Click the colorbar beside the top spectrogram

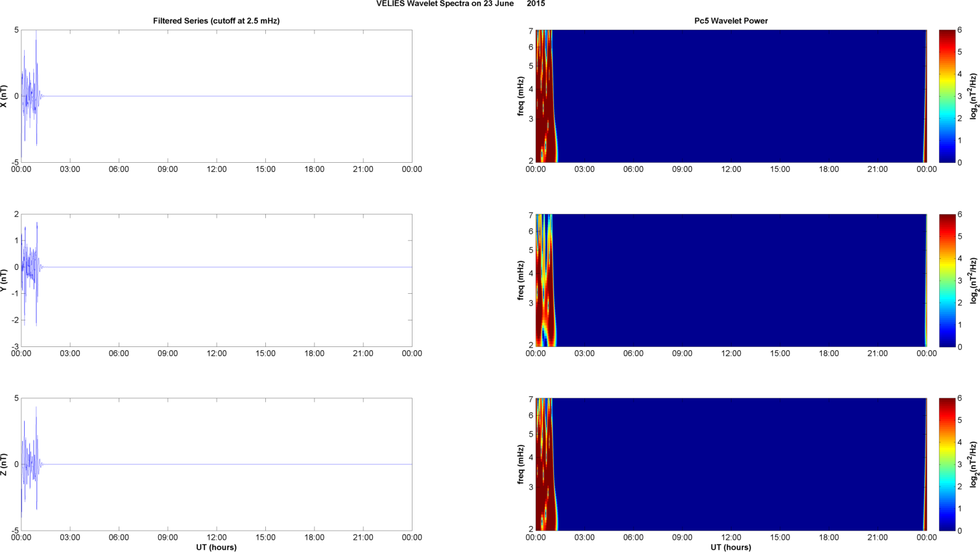[x=947, y=96]
